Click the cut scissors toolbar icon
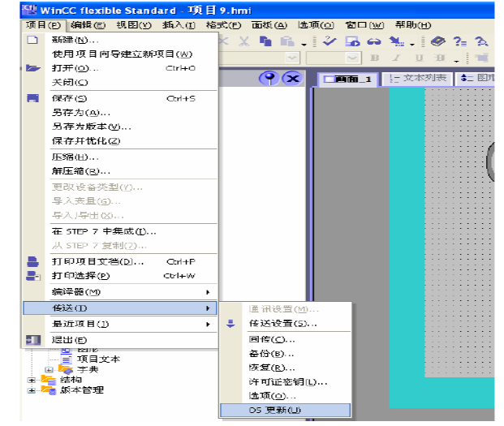The width and height of the screenshot is (504, 426). [x=244, y=41]
